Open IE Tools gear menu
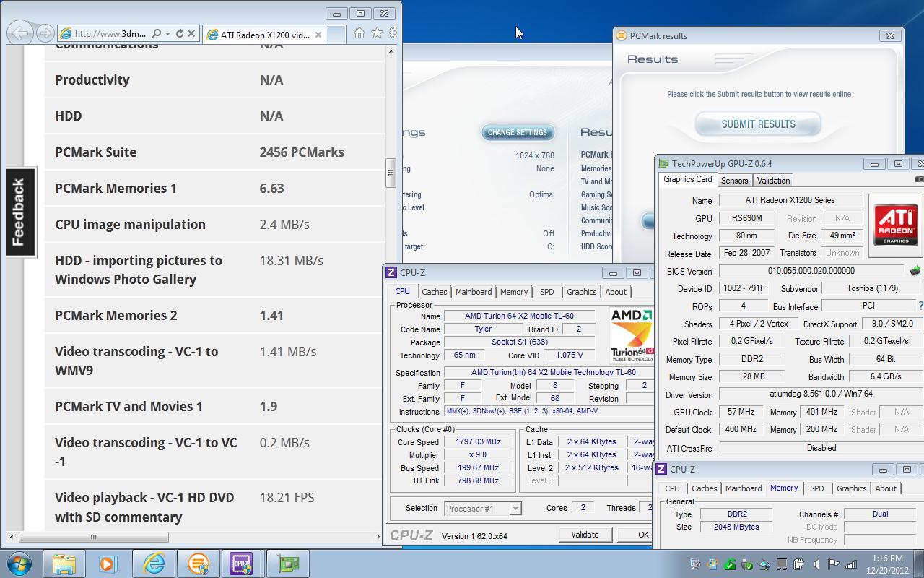924x578 pixels. (x=393, y=33)
